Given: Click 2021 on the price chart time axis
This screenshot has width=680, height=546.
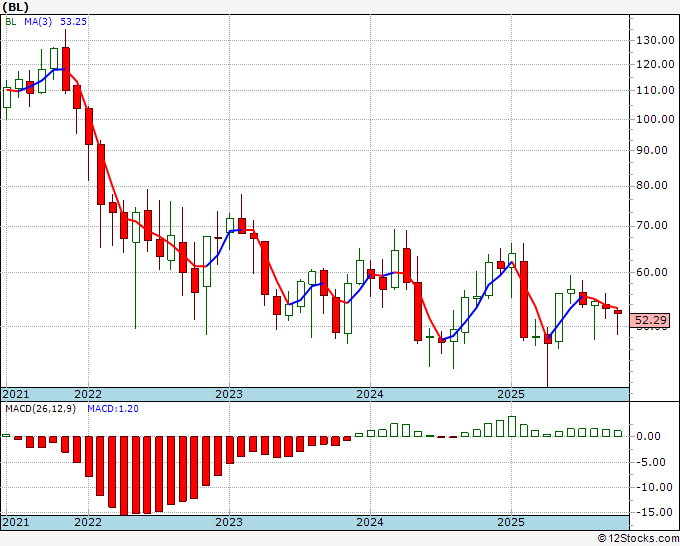Looking at the screenshot, I should (x=16, y=394).
